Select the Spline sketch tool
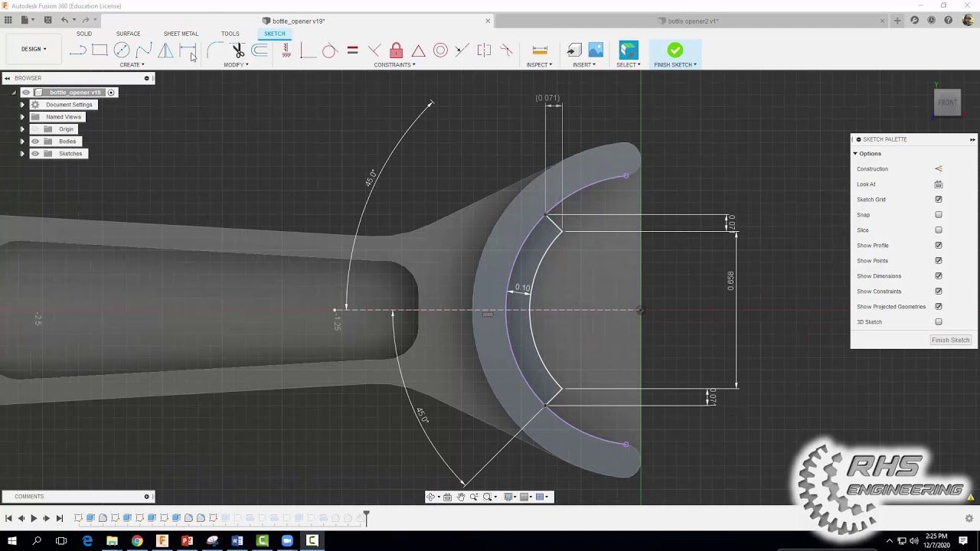 [x=143, y=51]
